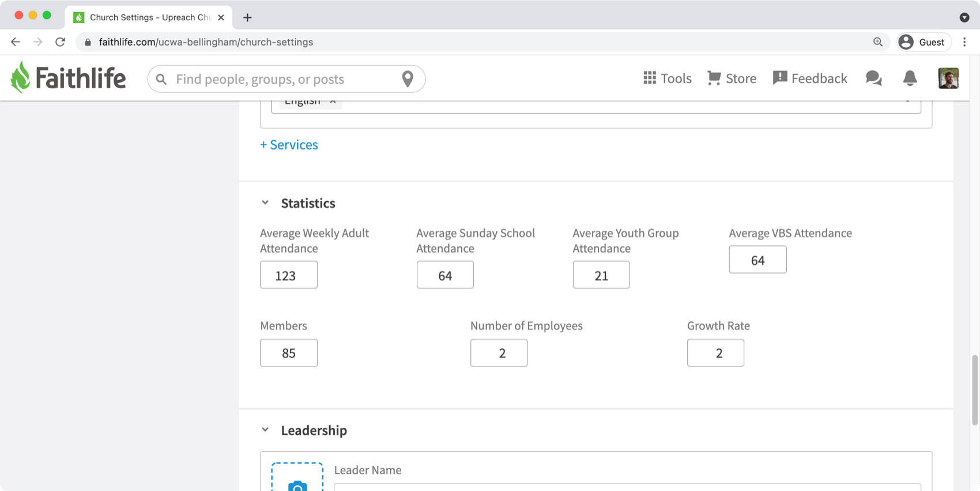The height and width of the screenshot is (491, 980).
Task: Go to the Store cart
Action: point(732,78)
